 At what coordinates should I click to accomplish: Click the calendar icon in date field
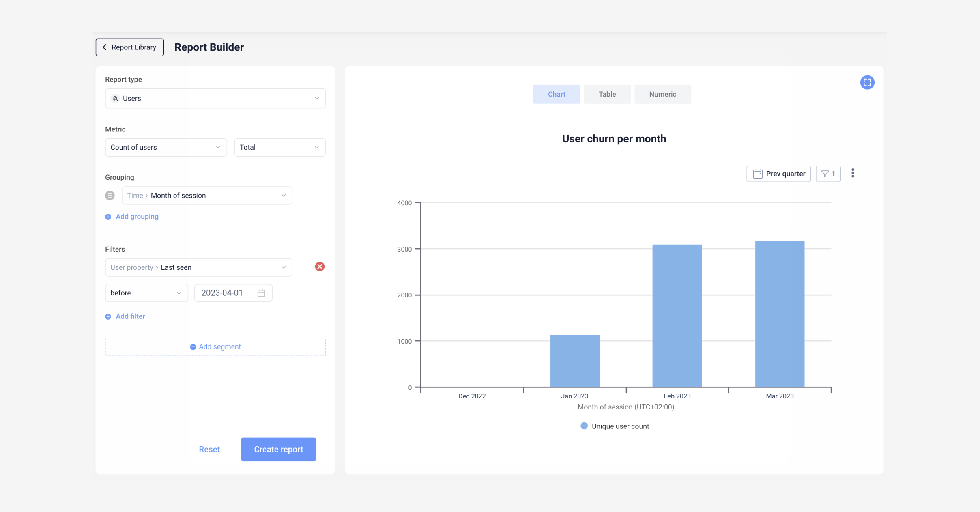[261, 293]
